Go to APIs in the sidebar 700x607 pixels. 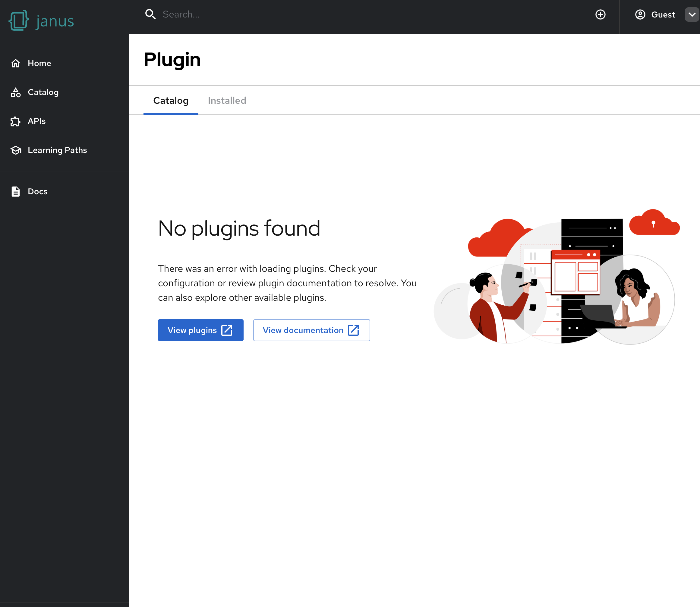(36, 121)
